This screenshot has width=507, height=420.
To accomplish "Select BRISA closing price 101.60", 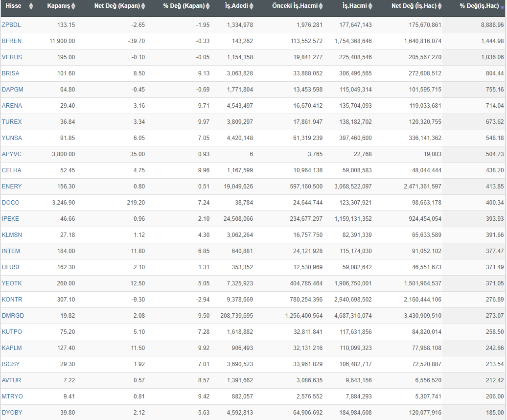I will tap(66, 73).
